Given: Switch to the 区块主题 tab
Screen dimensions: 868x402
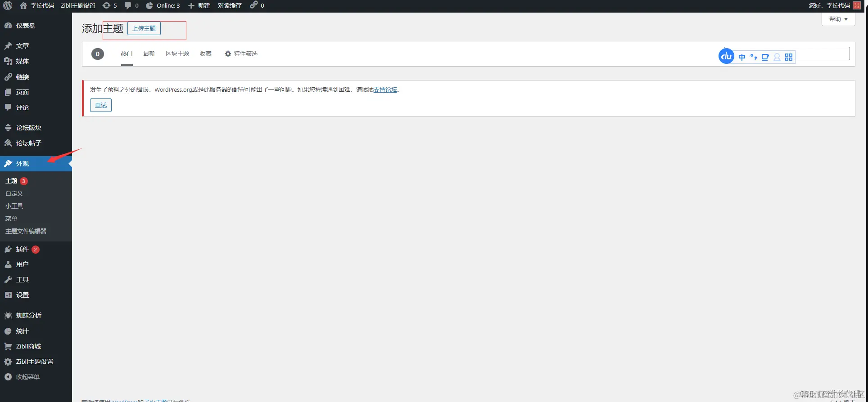Looking at the screenshot, I should (x=177, y=54).
